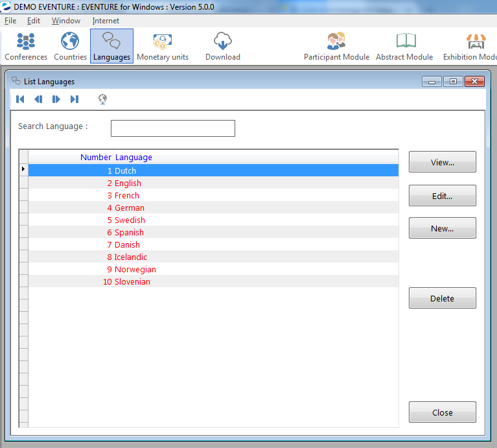Click the globe icon in List Languages toolbar

pyautogui.click(x=102, y=99)
